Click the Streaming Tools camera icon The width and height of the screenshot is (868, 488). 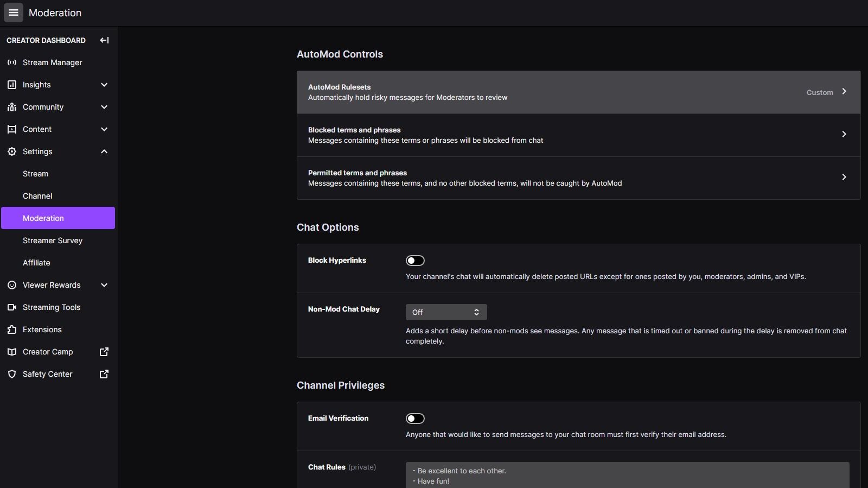[x=12, y=307]
